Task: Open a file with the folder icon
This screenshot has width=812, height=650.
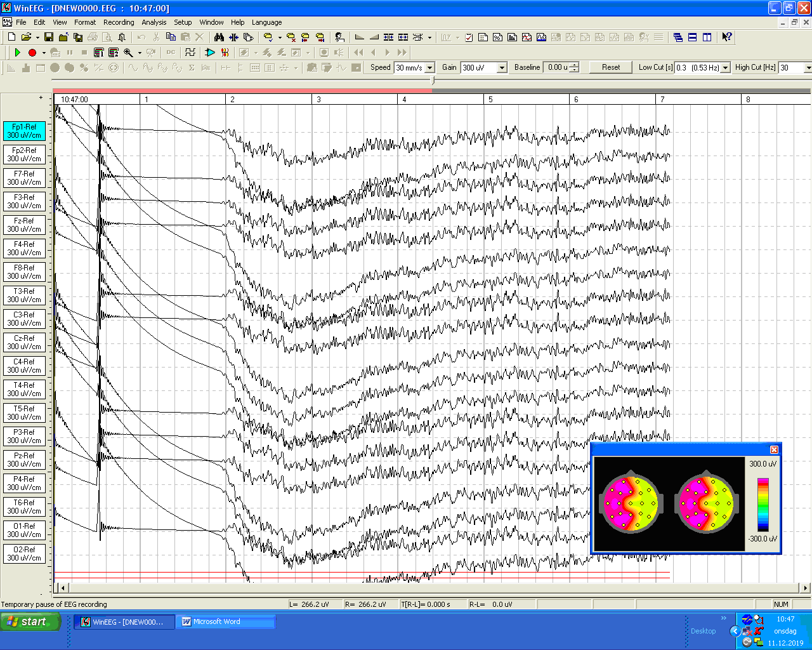Action: tap(26, 37)
